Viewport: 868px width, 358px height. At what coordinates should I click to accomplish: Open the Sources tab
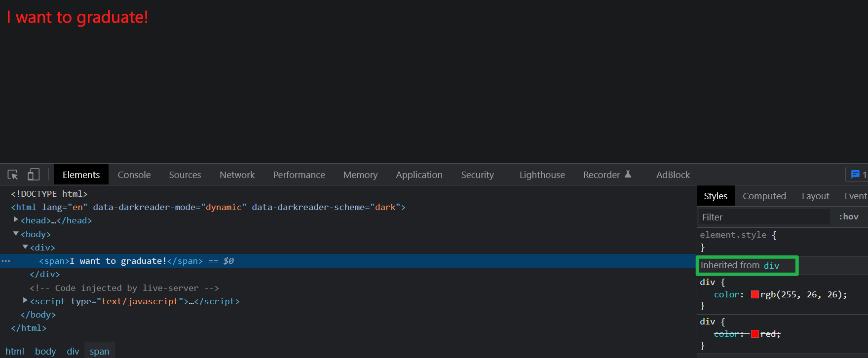[185, 175]
